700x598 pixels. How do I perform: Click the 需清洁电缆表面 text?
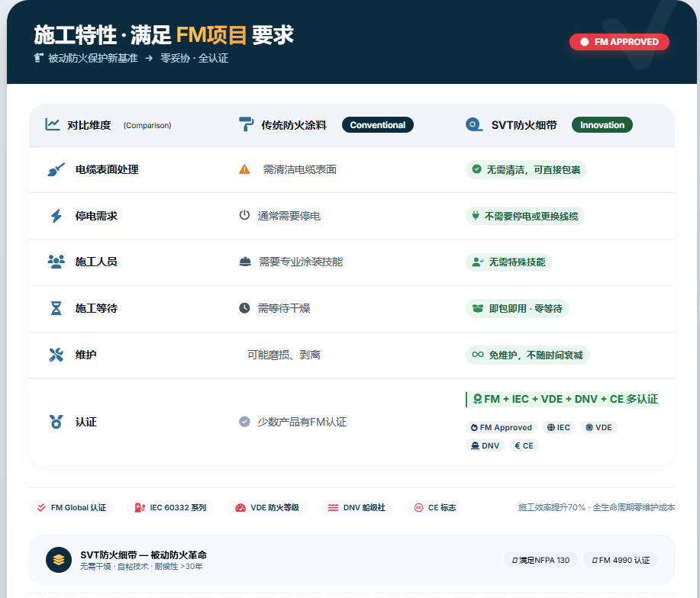(299, 169)
